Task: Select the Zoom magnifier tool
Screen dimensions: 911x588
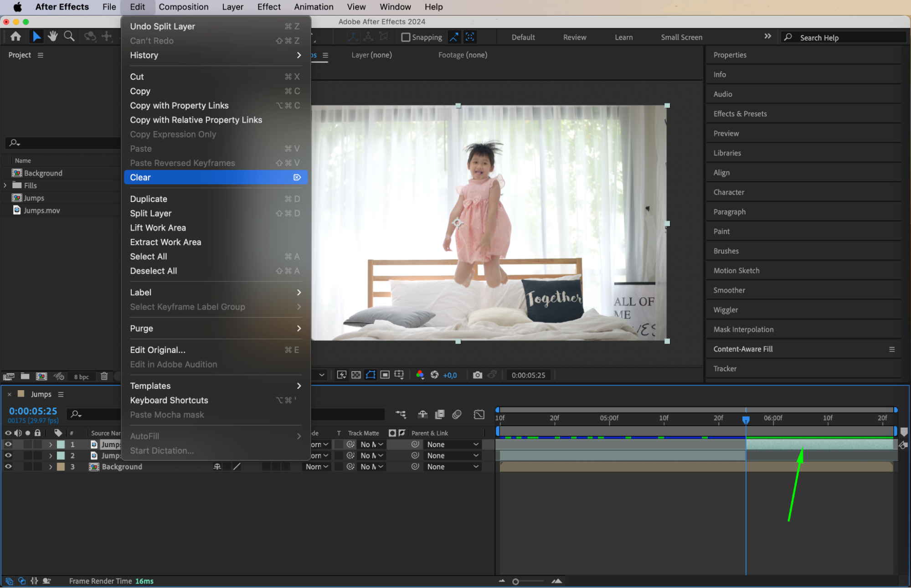Action: (69, 36)
